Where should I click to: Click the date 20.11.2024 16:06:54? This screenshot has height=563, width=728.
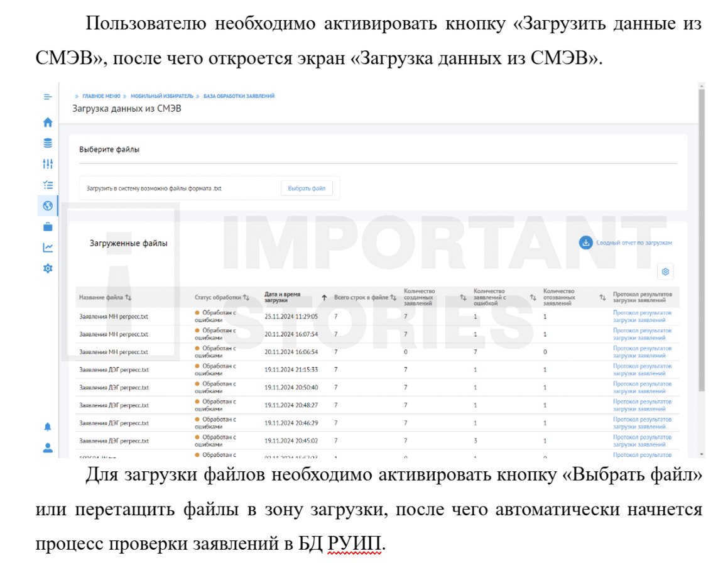[x=291, y=352]
